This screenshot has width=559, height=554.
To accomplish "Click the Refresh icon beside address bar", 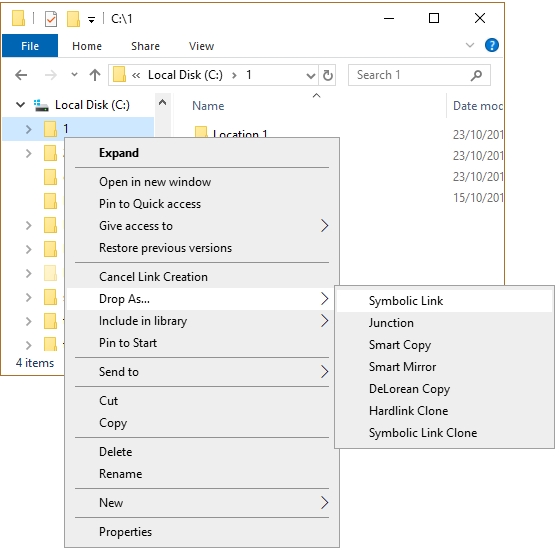I will pos(328,75).
